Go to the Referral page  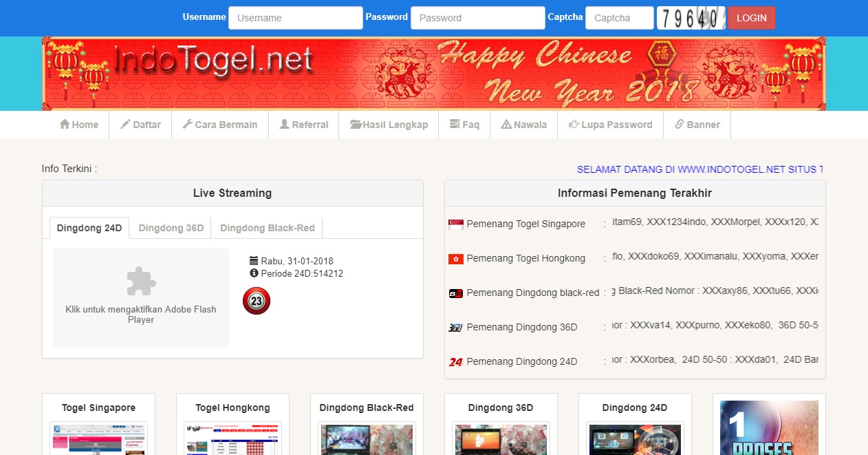tap(304, 125)
